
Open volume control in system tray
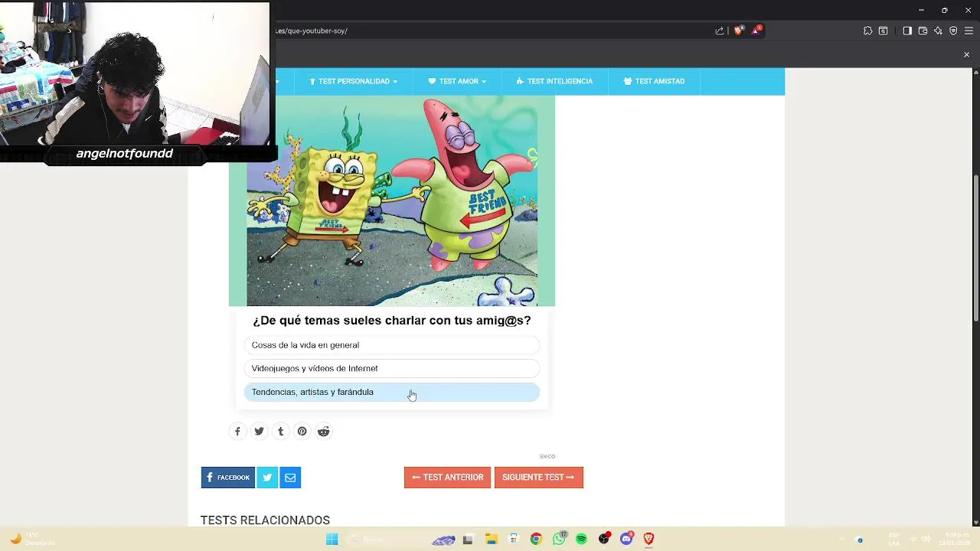click(x=926, y=540)
